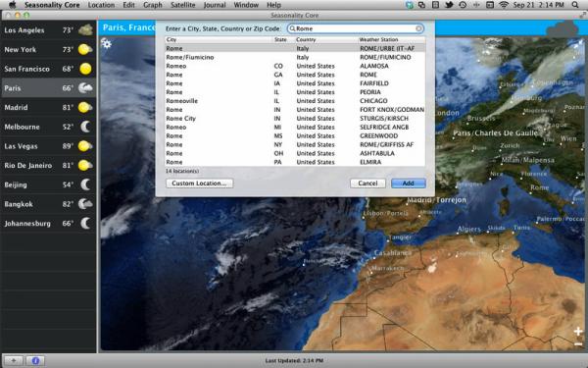Select Madrid in the location sidebar
Viewport: 588px width, 368px height.
[48, 107]
